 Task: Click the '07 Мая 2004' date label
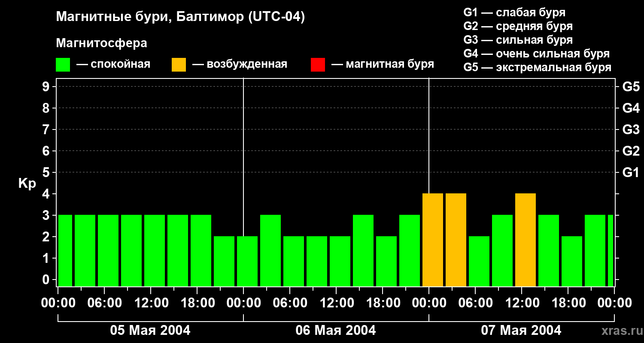pos(521,330)
